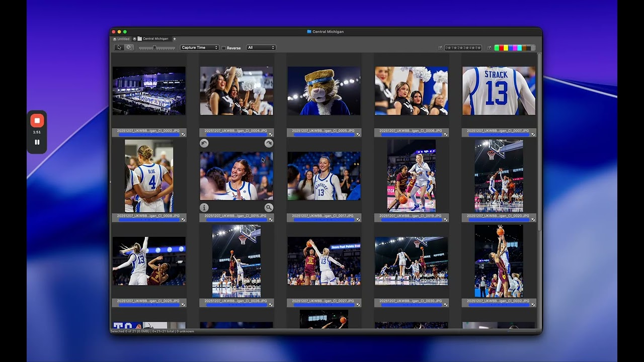The width and height of the screenshot is (644, 362).
Task: Click the blue color bar under CI_0006
Action: pyautogui.click(x=412, y=135)
